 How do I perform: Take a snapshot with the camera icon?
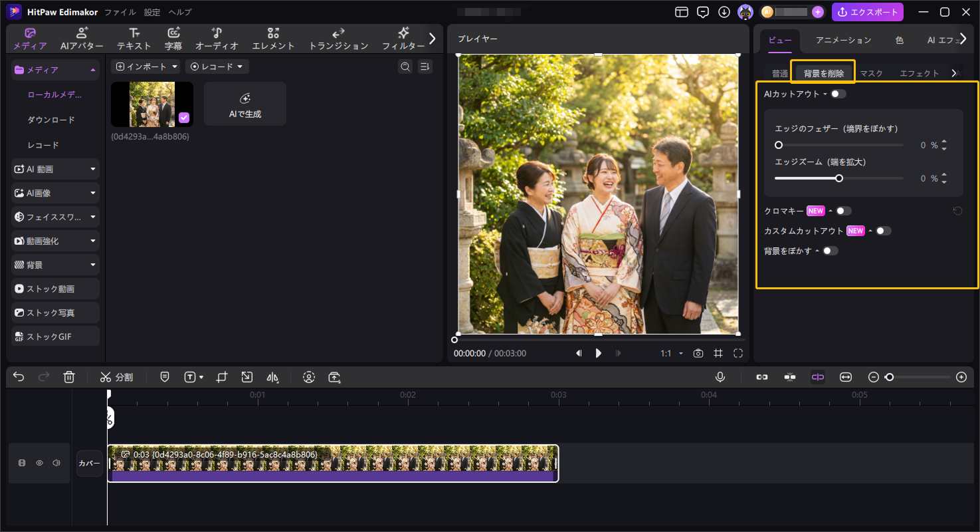point(698,354)
